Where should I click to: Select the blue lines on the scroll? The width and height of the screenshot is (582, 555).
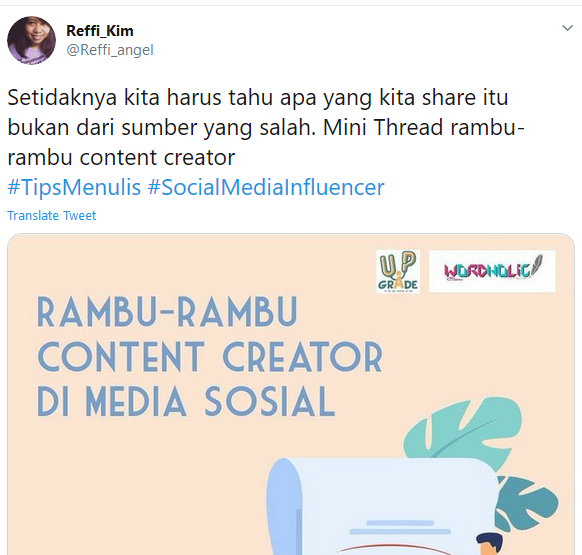tap(400, 527)
